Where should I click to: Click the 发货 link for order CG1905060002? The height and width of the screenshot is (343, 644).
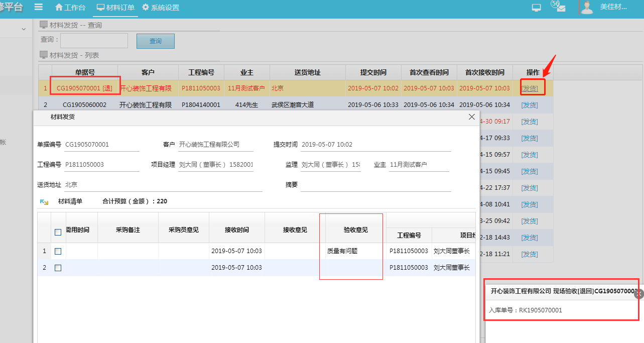530,104
